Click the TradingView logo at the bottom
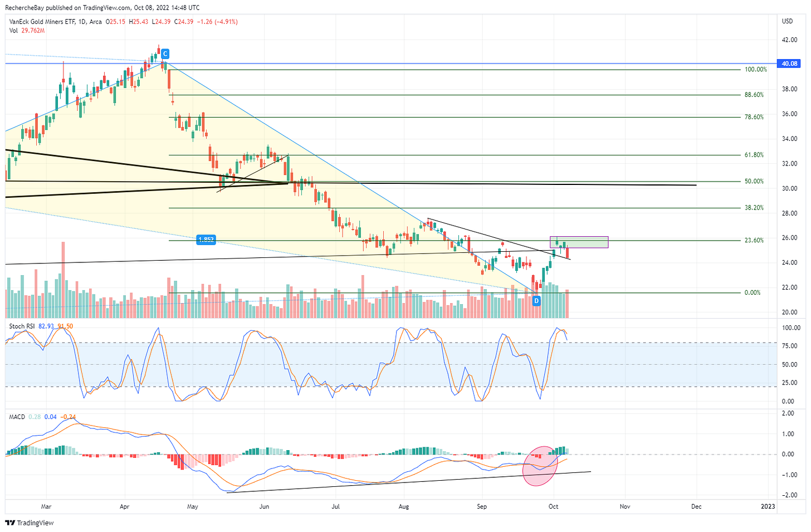 click(30, 523)
